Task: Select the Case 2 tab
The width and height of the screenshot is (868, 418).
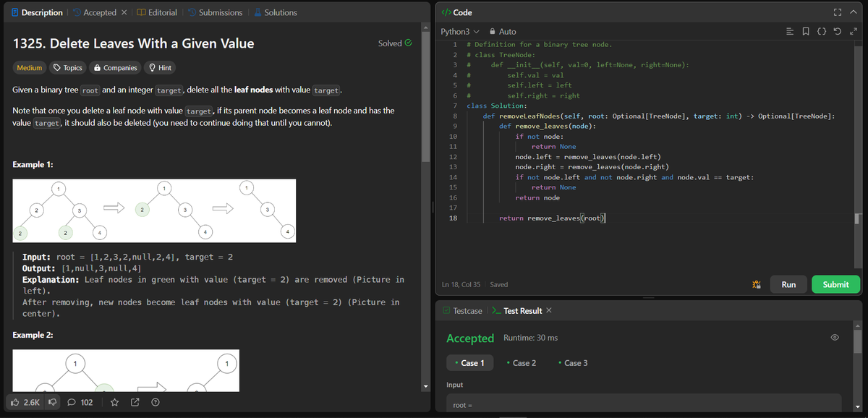Action: coord(522,363)
